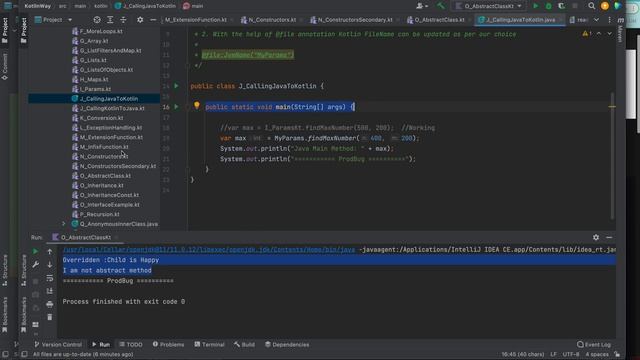Toggle Scroll to End in console
This screenshot has width=640, height=360.
pos(50,291)
